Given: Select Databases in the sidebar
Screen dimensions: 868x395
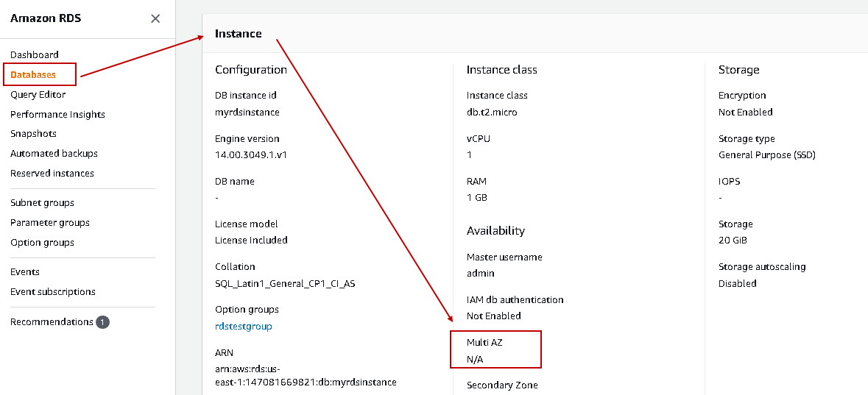Looking at the screenshot, I should [33, 75].
